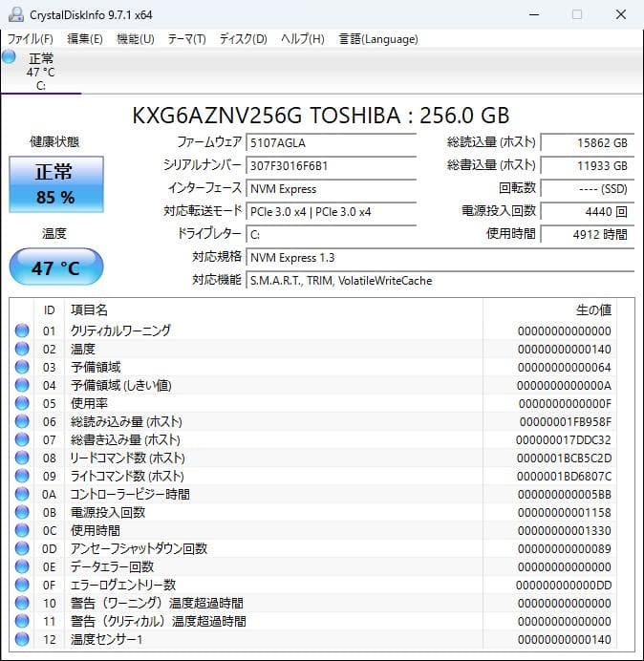Click the serial number field 307F3016F6B1
The image size is (644, 661).
[x=331, y=165]
